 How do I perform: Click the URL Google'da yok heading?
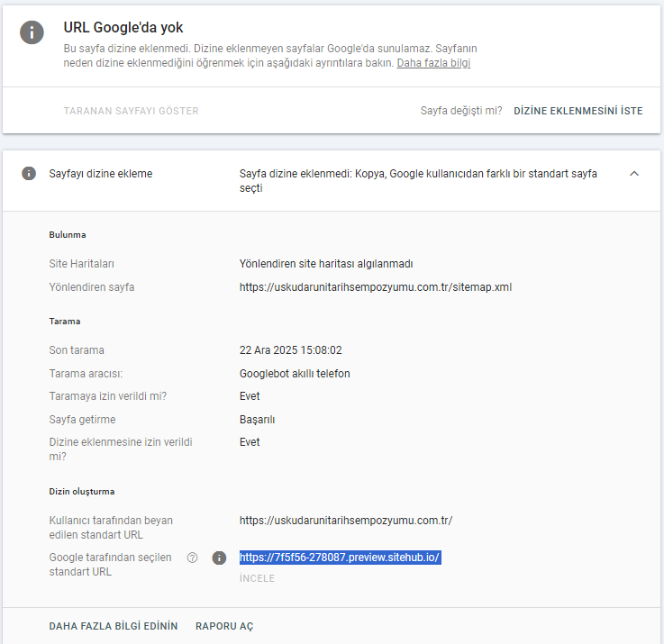pyautogui.click(x=123, y=28)
